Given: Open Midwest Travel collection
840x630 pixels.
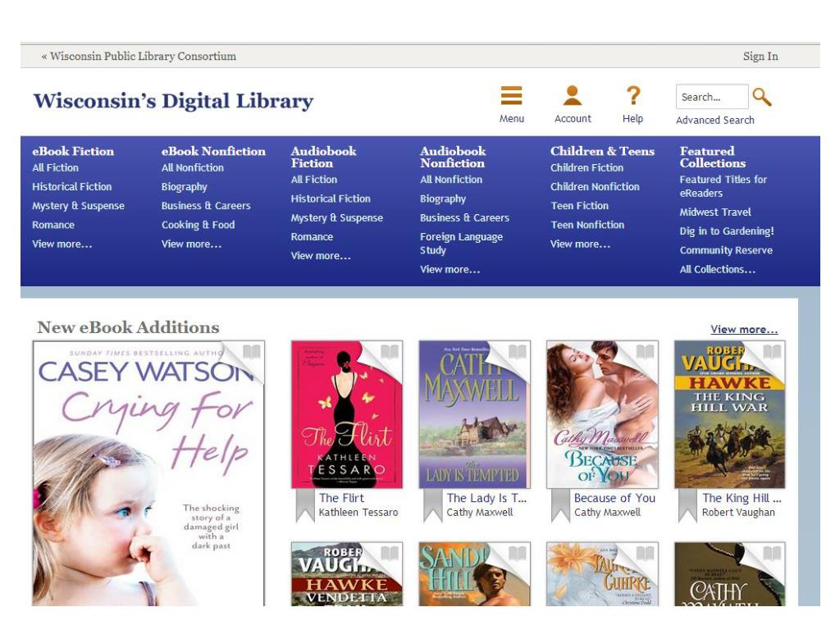Looking at the screenshot, I should point(715,212).
